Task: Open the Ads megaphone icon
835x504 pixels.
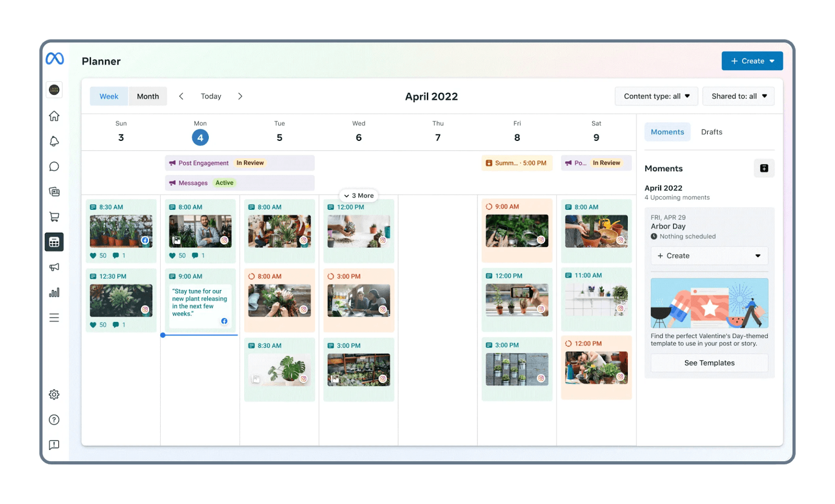Action: click(x=54, y=267)
